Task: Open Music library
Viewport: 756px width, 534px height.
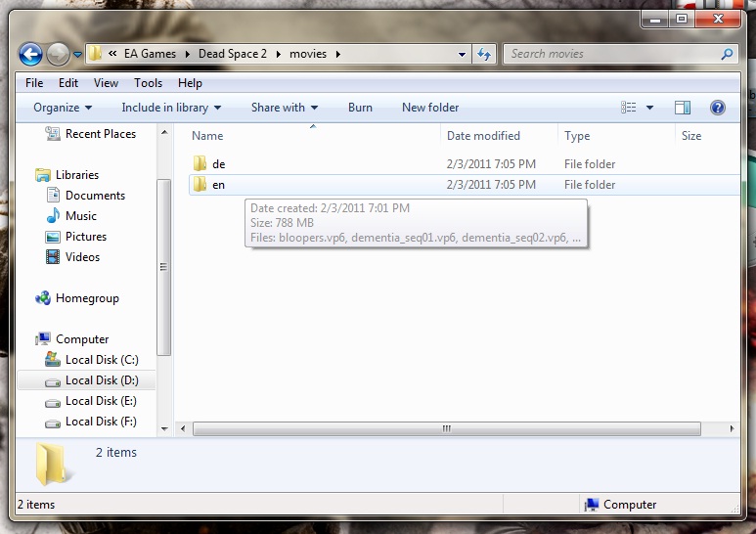Action: click(81, 216)
